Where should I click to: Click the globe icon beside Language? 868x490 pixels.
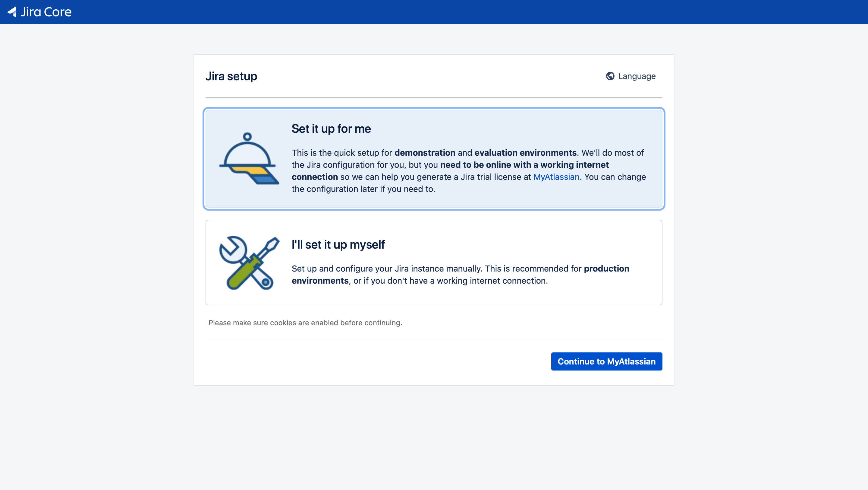click(610, 76)
